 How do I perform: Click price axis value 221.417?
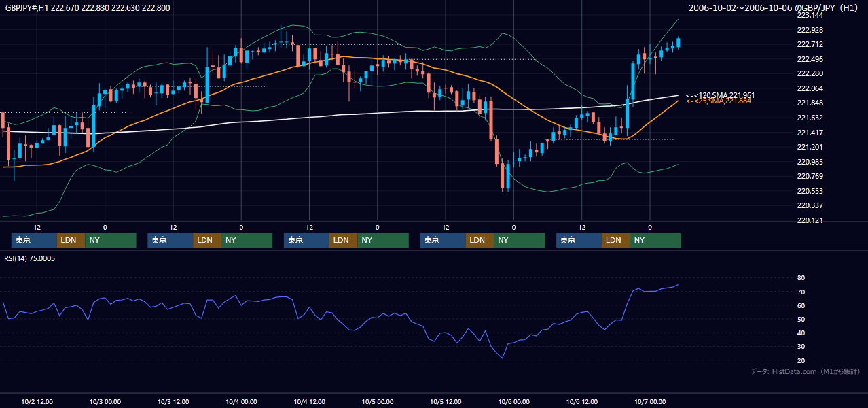click(810, 133)
